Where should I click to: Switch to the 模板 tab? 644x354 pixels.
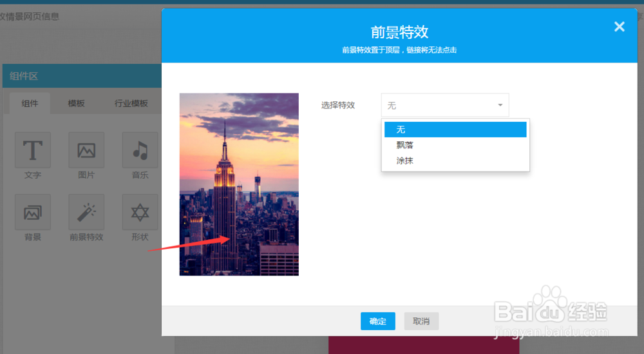(76, 103)
